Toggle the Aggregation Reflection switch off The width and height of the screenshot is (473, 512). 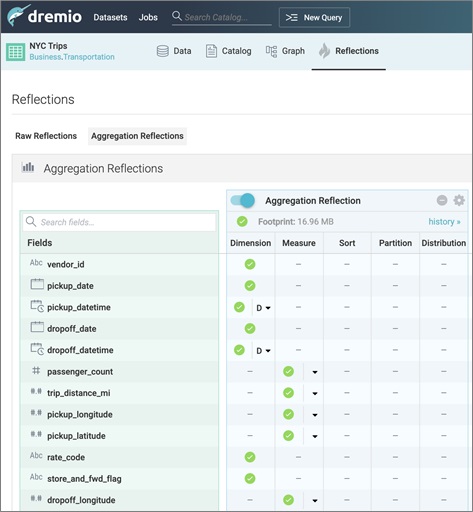click(x=243, y=201)
